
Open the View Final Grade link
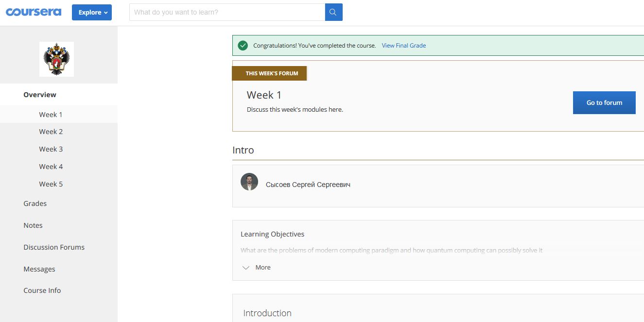click(403, 46)
